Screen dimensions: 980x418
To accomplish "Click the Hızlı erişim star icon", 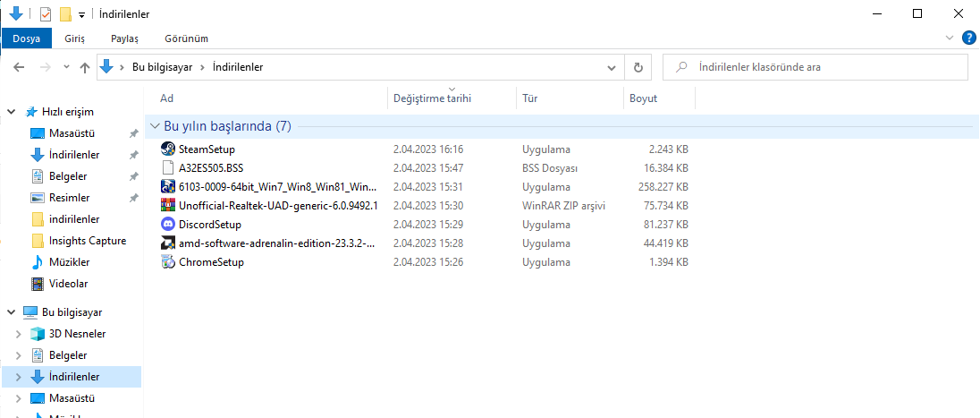I will 30,112.
